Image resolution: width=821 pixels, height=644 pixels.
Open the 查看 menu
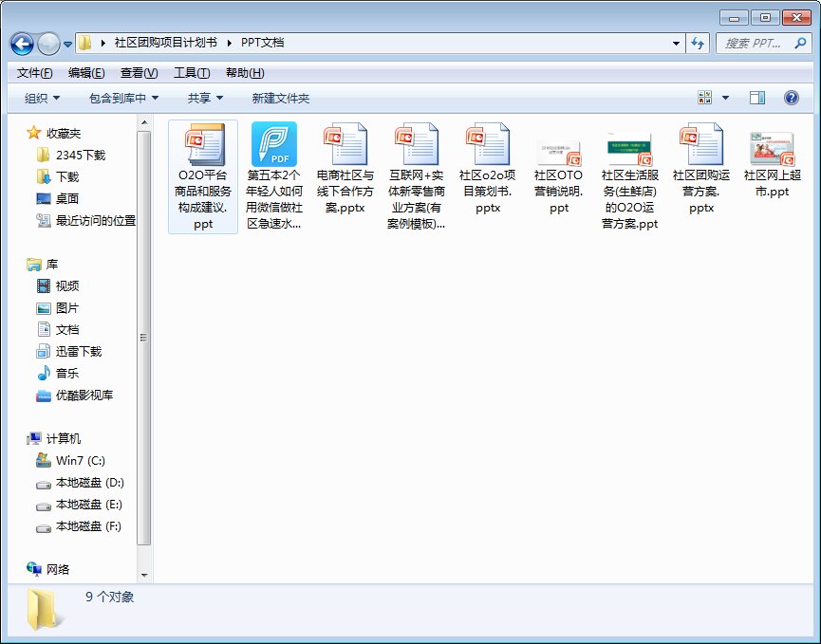135,72
